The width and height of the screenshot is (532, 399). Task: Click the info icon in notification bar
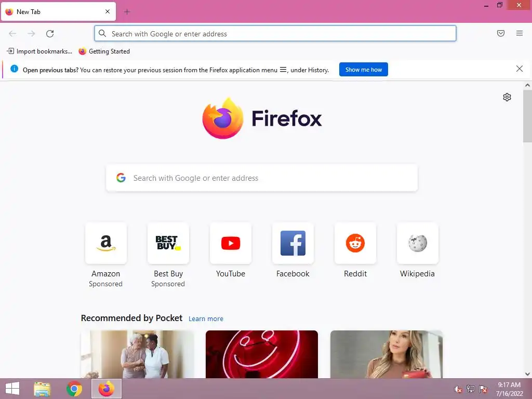pos(14,69)
